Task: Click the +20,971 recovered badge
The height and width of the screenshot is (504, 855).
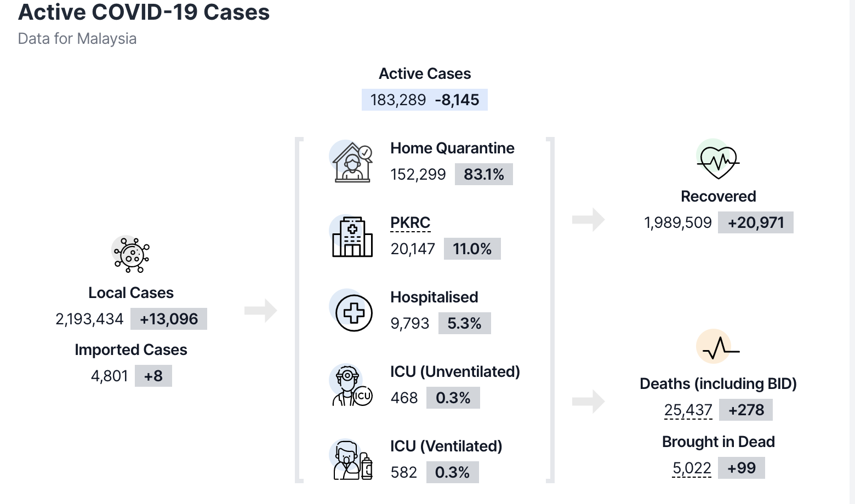Action: pyautogui.click(x=756, y=222)
